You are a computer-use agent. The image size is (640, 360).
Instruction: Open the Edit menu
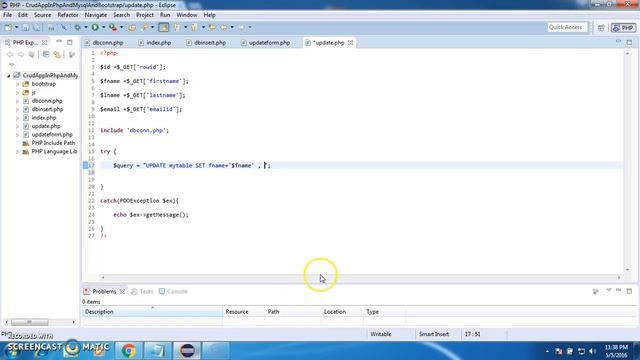tap(23, 15)
